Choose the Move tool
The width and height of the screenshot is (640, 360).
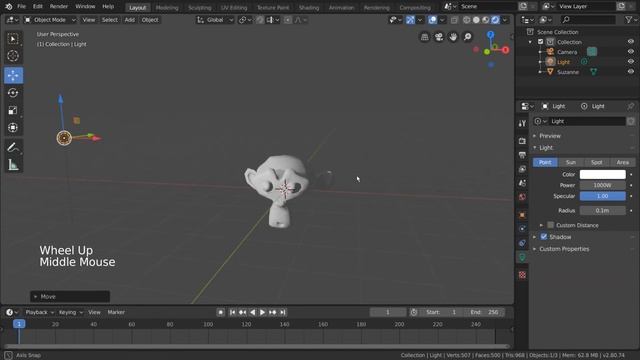pyautogui.click(x=13, y=76)
